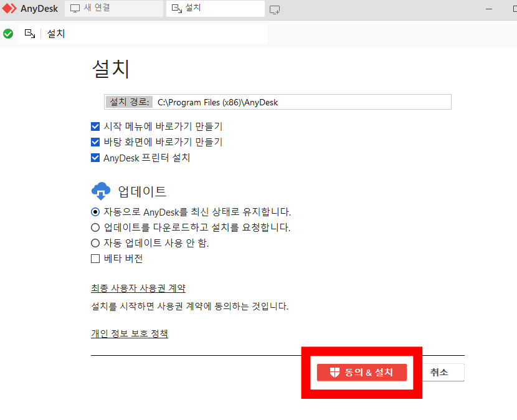Screen dimensions: 517x420
Task: Open a new session tab with plus monitor icon
Action: [x=275, y=9]
